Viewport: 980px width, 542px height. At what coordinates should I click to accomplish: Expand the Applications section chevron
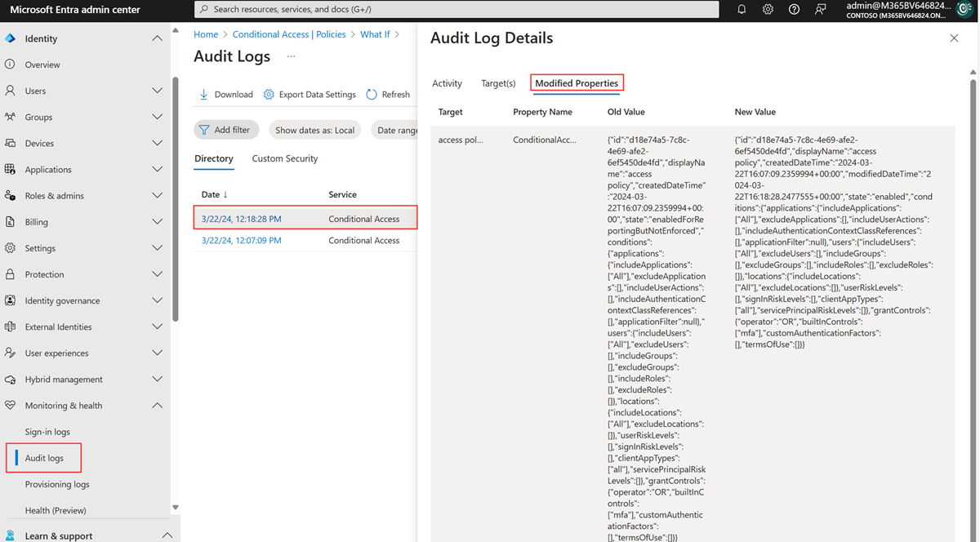pyautogui.click(x=158, y=169)
